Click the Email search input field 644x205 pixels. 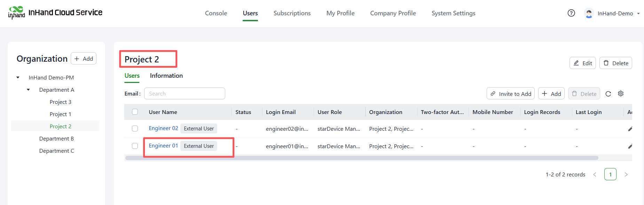coord(184,93)
